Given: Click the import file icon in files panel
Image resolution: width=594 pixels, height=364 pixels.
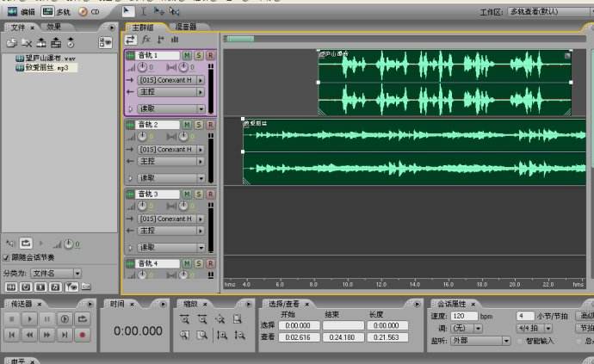Looking at the screenshot, I should [x=12, y=43].
